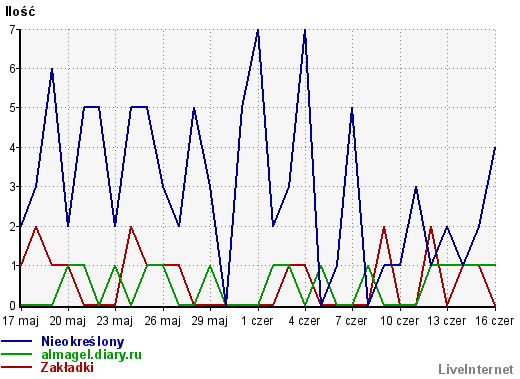
Task: Click the green almagel.diary.ru legend line swatch
Action: pyautogui.click(x=17, y=355)
